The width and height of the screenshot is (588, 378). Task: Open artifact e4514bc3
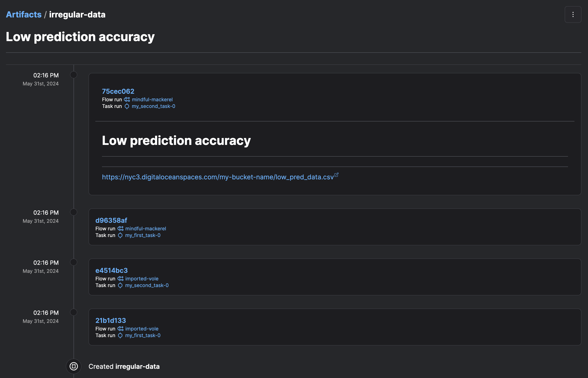pyautogui.click(x=111, y=271)
